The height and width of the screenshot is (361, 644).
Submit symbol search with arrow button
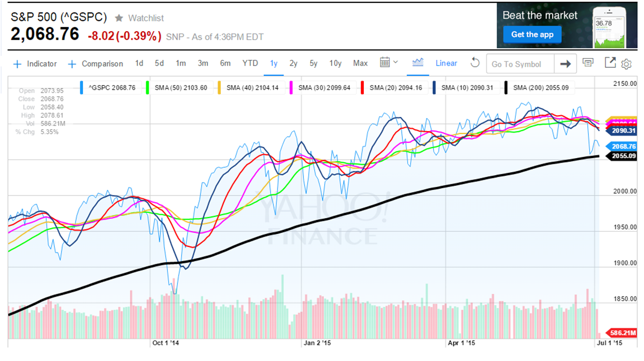[x=565, y=64]
